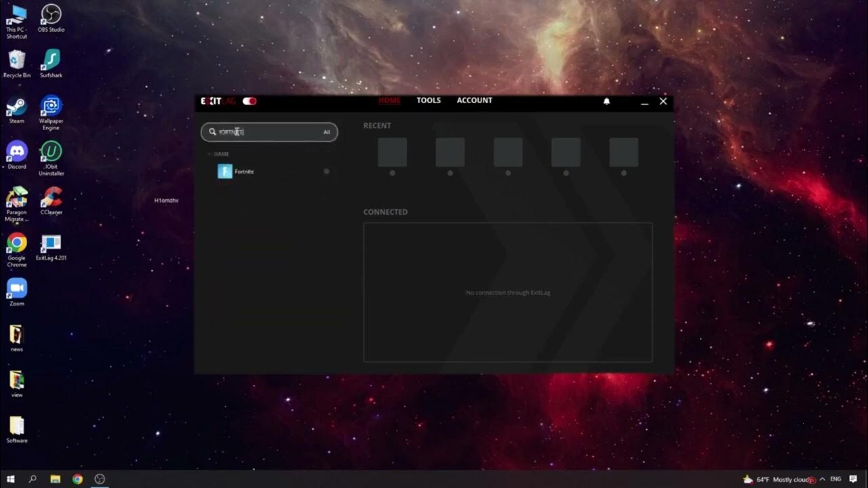Open Surfshark desktop icon
The height and width of the screenshot is (488, 868).
pyautogui.click(x=51, y=64)
